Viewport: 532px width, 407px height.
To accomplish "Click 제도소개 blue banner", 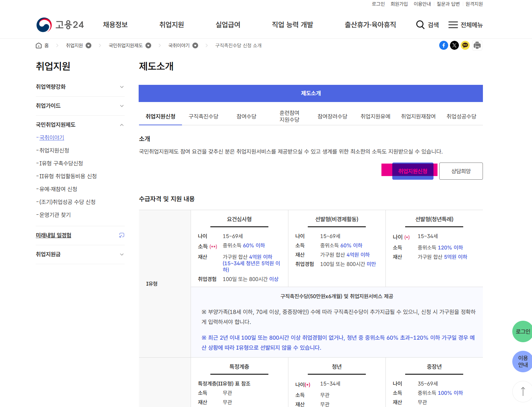I will pos(311,93).
